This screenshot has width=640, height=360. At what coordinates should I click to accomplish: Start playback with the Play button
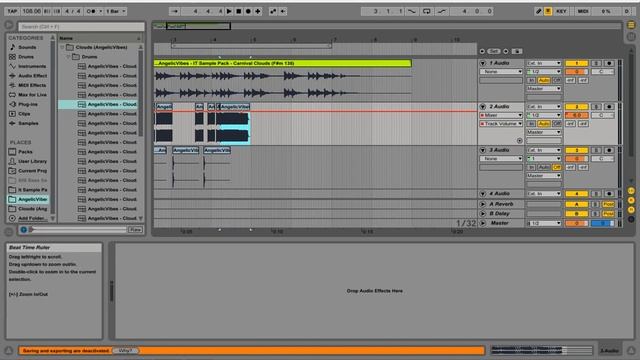pyautogui.click(x=229, y=11)
